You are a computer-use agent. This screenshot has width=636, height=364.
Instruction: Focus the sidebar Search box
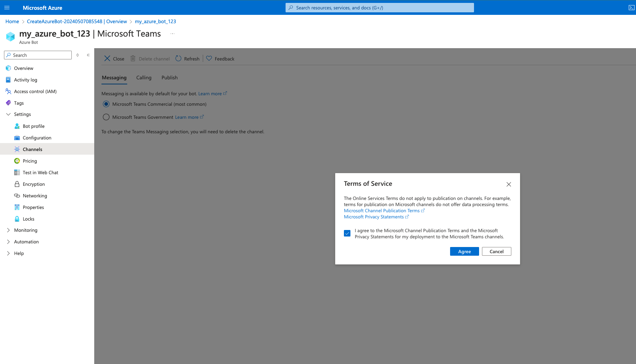38,55
